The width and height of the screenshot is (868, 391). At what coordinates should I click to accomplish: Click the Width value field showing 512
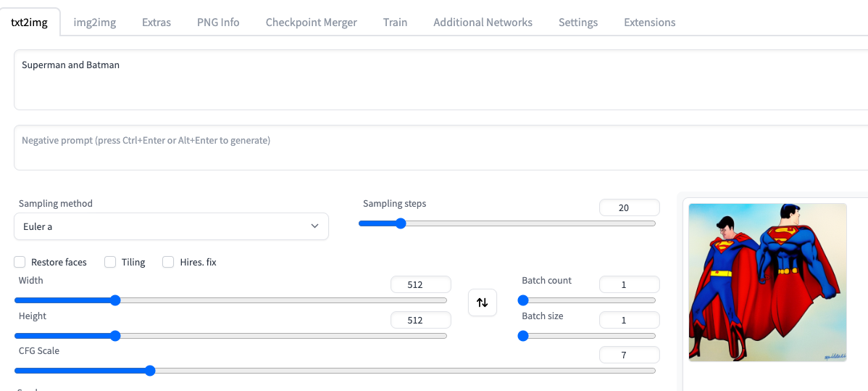coord(421,285)
